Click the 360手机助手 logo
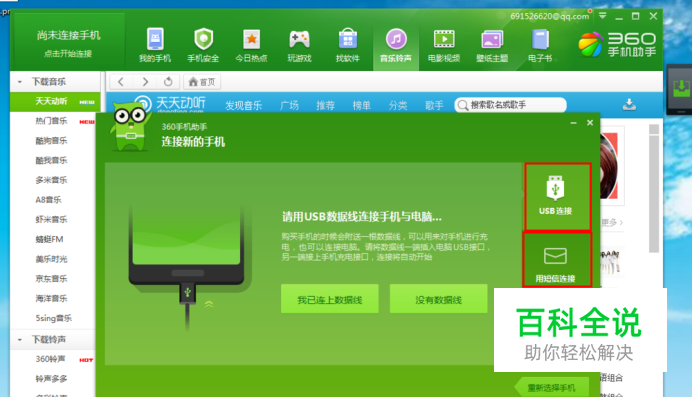Screen dimensions: 692x397 pos(617,45)
